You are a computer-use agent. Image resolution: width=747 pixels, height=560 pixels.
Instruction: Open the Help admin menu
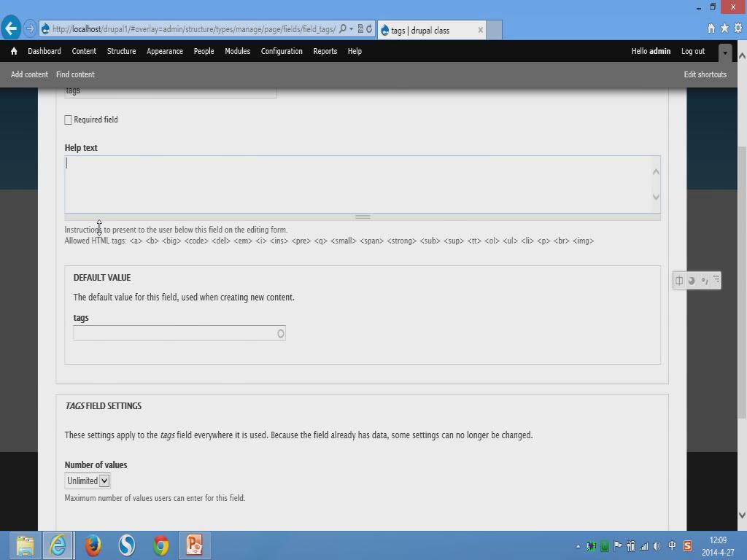(x=355, y=51)
